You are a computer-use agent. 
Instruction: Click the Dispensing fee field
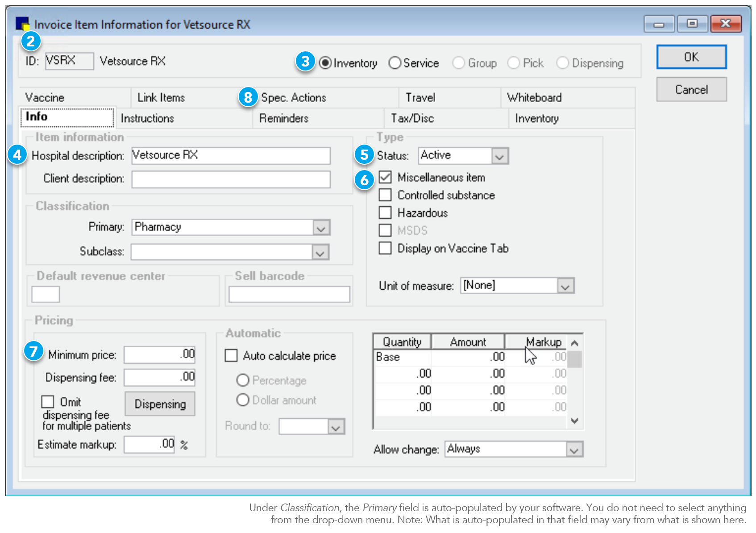[160, 378]
